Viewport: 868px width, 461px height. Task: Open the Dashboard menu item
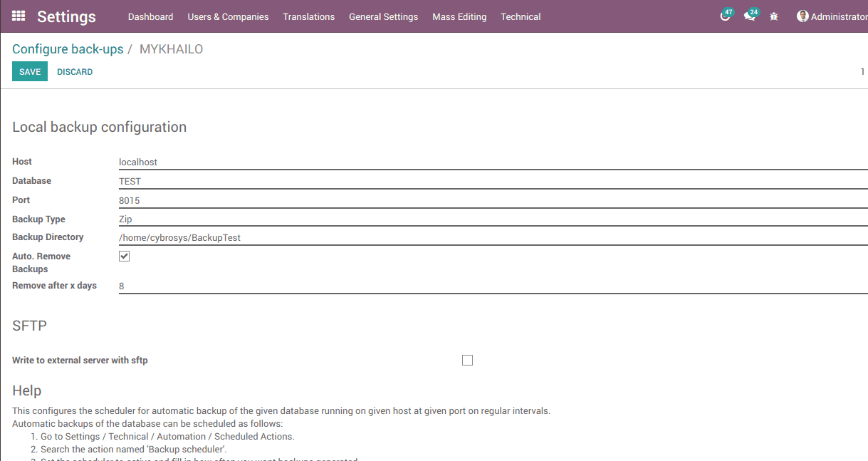tap(150, 16)
